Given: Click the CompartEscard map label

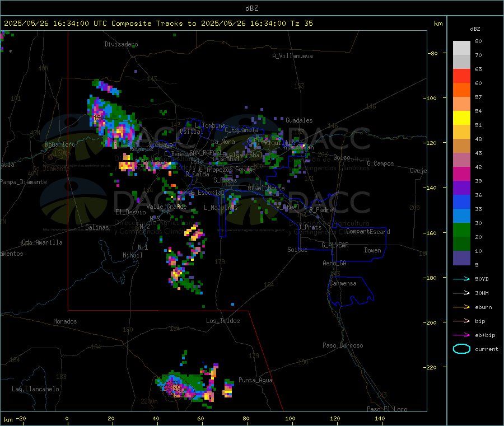Looking at the screenshot, I should 368,231.
